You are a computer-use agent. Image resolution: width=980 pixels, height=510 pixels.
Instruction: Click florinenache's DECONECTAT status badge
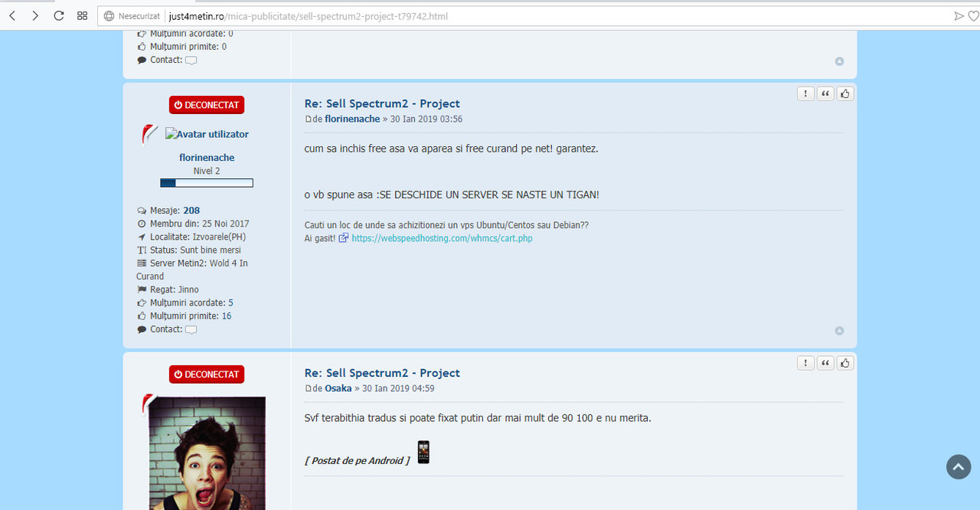207,105
